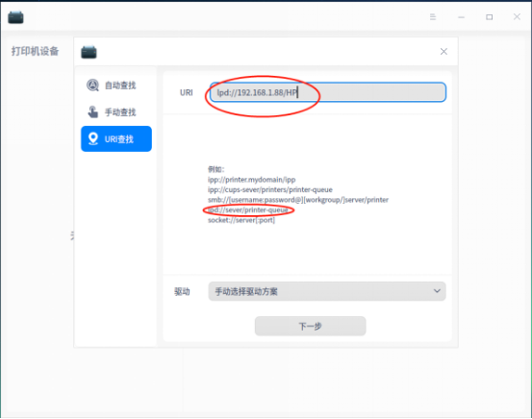Image resolution: width=532 pixels, height=419 pixels.
Task: Switch to 自动查找 tab
Action: coord(116,86)
